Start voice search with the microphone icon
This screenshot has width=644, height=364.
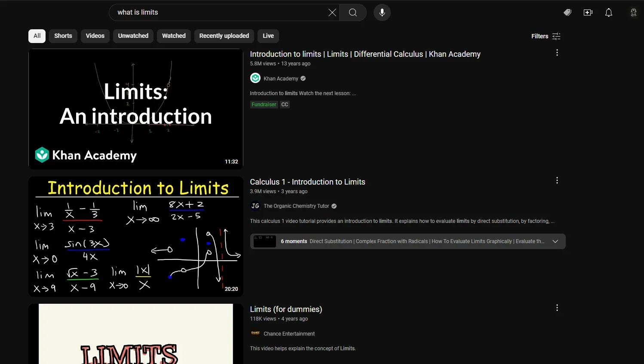click(x=382, y=12)
